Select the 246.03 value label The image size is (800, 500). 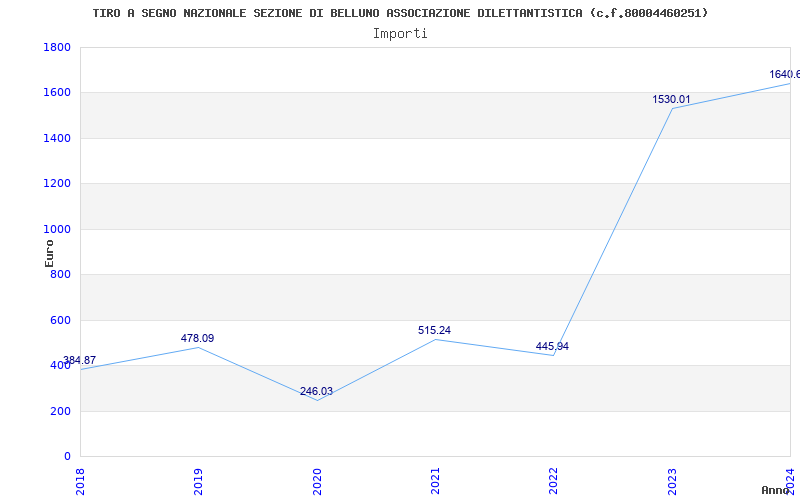(x=316, y=391)
